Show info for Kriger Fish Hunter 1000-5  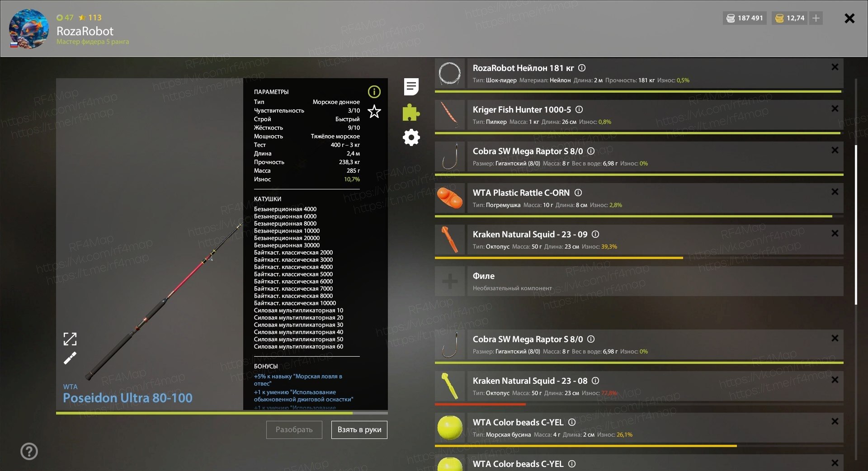tap(579, 109)
